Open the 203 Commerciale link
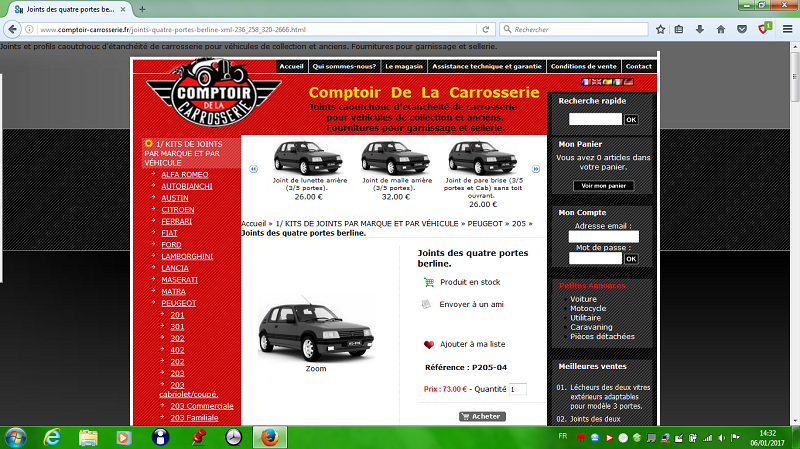800x449 pixels. click(202, 406)
